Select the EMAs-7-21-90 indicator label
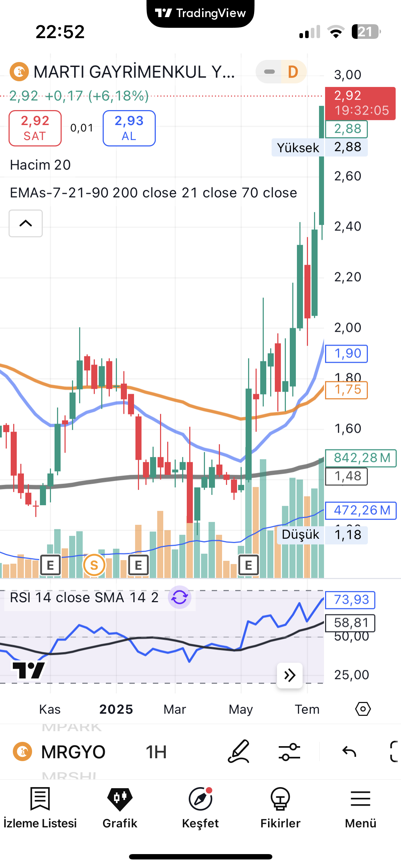 (153, 193)
